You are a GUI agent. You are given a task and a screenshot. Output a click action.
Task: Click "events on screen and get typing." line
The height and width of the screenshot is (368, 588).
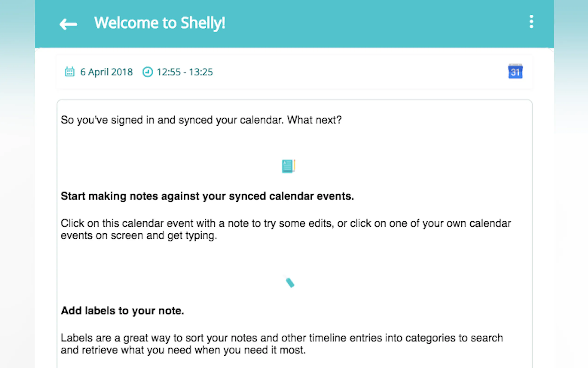pyautogui.click(x=139, y=236)
